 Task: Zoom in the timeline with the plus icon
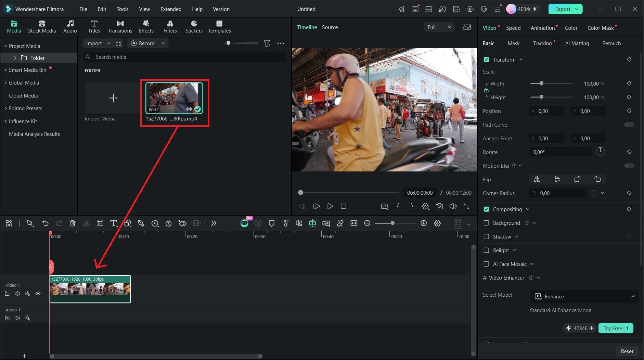(x=424, y=223)
